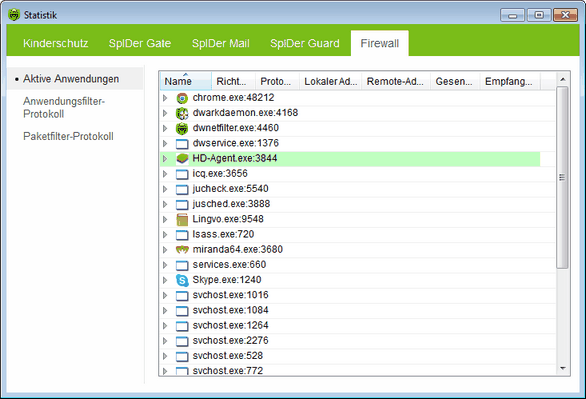Expand the chrome.exe:48212 entry
The image size is (586, 399).
click(165, 98)
